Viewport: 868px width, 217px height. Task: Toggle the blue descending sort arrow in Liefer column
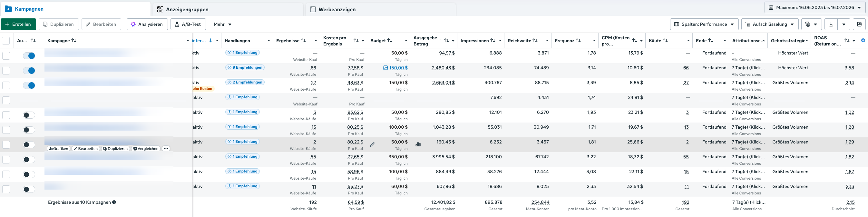[210, 40]
